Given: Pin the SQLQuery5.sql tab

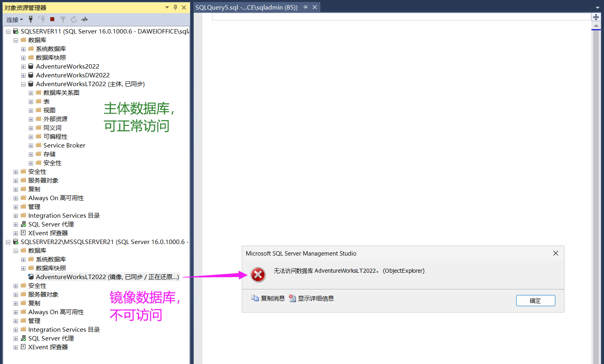Looking at the screenshot, I should point(306,7).
